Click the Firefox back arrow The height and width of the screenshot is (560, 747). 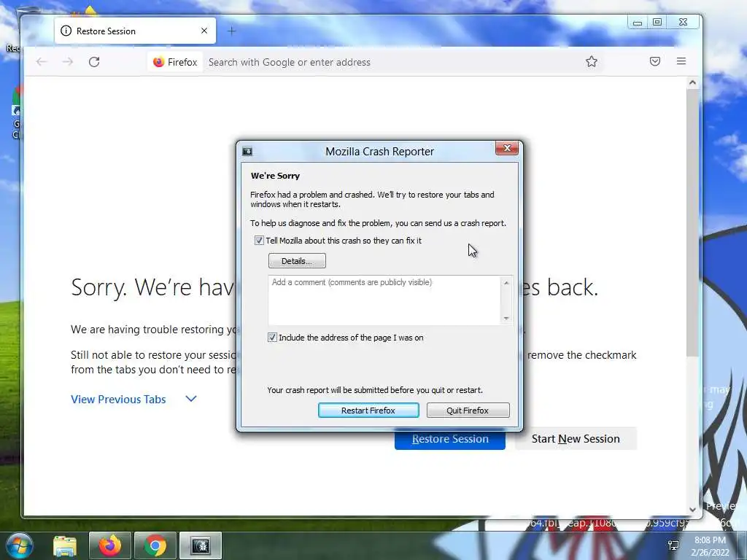click(42, 62)
